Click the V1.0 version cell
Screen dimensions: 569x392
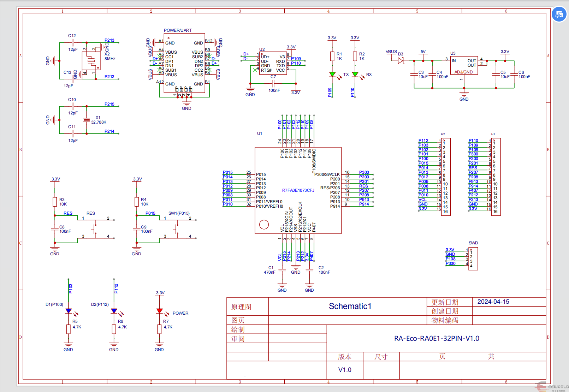(x=345, y=370)
